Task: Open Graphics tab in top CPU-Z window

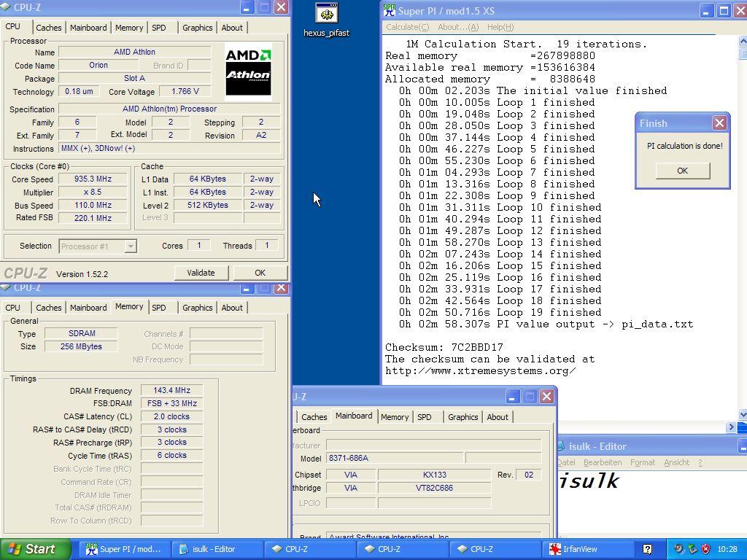Action: click(x=197, y=28)
